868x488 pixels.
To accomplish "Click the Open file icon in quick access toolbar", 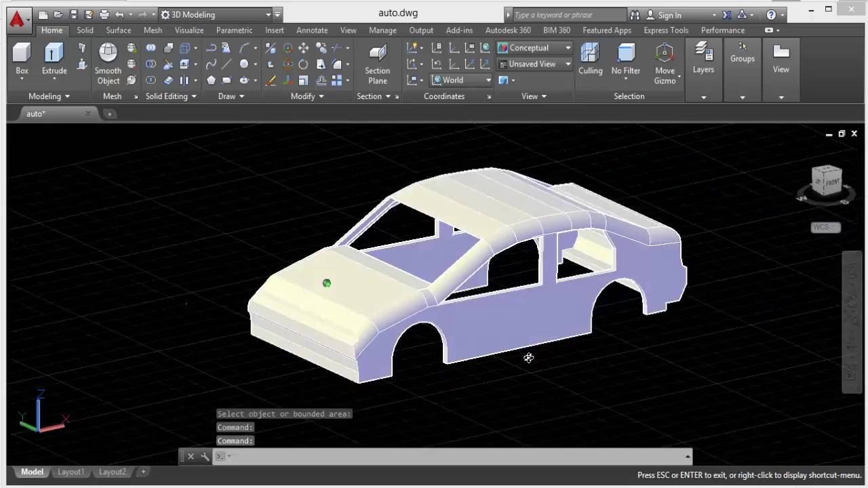I will coord(58,14).
